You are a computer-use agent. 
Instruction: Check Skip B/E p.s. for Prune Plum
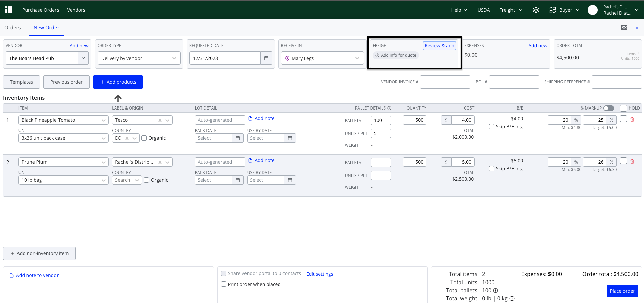tap(492, 169)
